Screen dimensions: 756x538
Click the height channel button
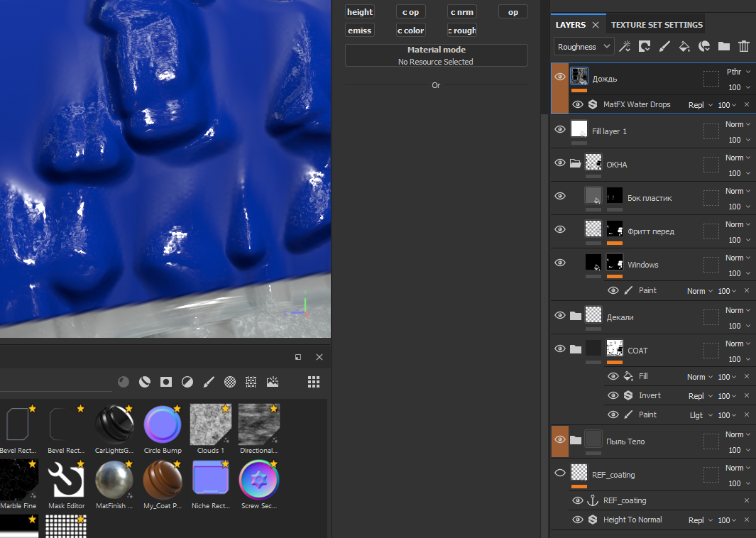pos(360,12)
